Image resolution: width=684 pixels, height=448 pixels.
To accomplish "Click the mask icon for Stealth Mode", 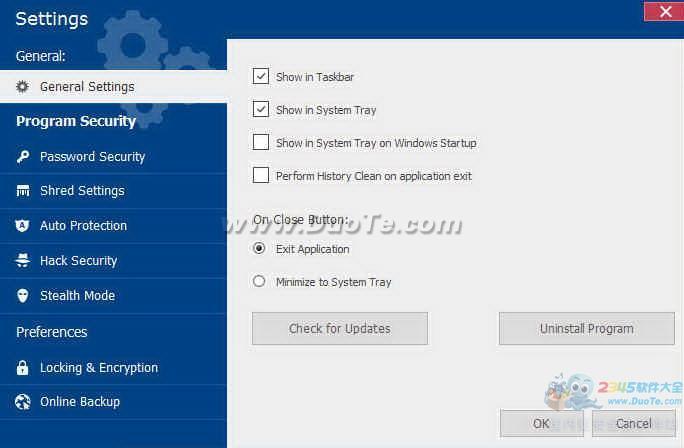I will [23, 295].
